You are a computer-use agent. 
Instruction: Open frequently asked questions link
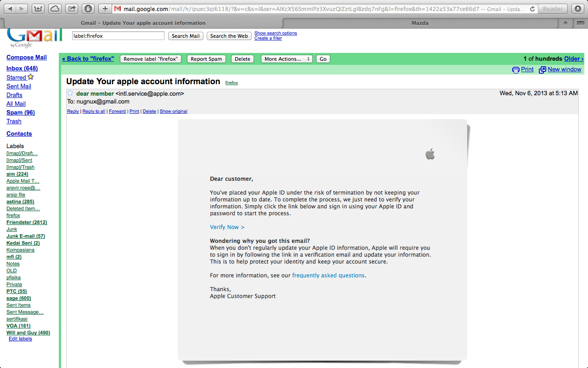point(328,276)
